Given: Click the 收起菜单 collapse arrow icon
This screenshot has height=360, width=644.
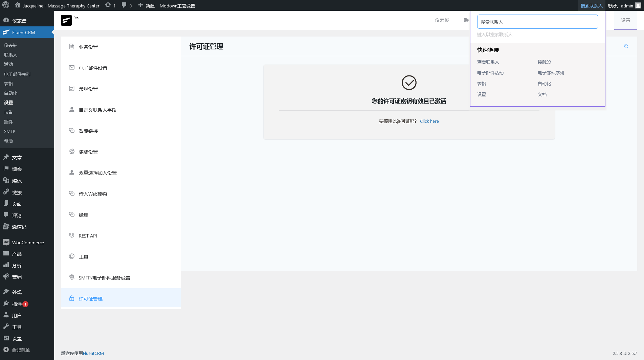Looking at the screenshot, I should [6, 350].
